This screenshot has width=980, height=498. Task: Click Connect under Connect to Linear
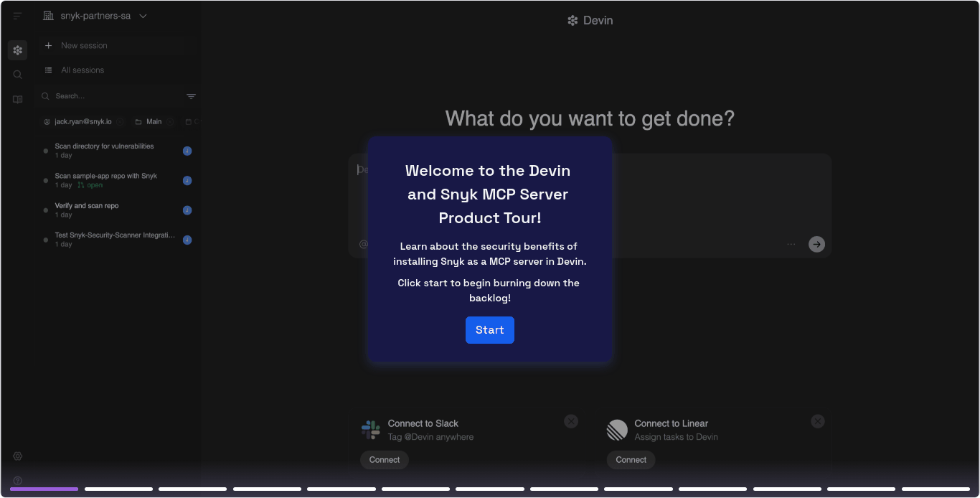click(x=631, y=460)
